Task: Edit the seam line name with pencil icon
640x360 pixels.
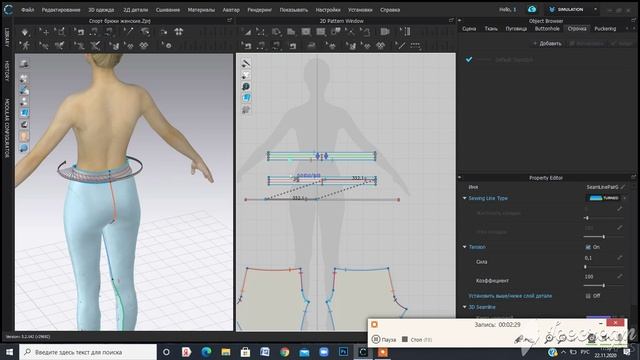Action: tap(623, 187)
